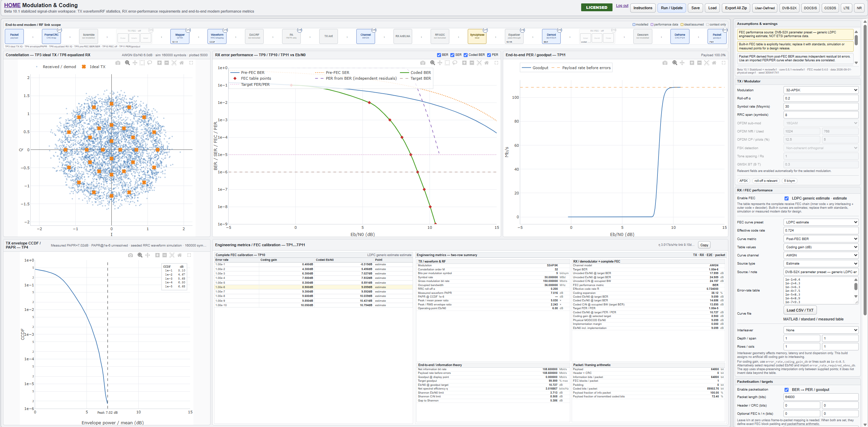Select lasso tool in RX error performance plot
This screenshot has width=868, height=427.
[455, 63]
